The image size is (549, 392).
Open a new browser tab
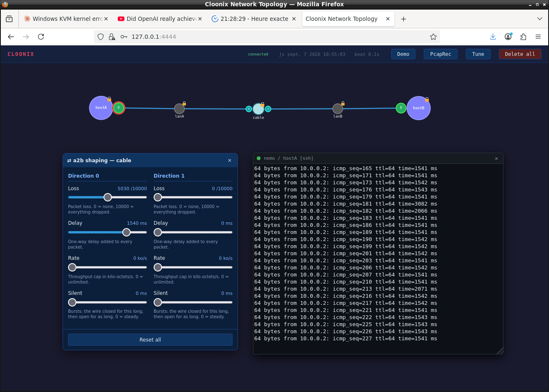403,19
